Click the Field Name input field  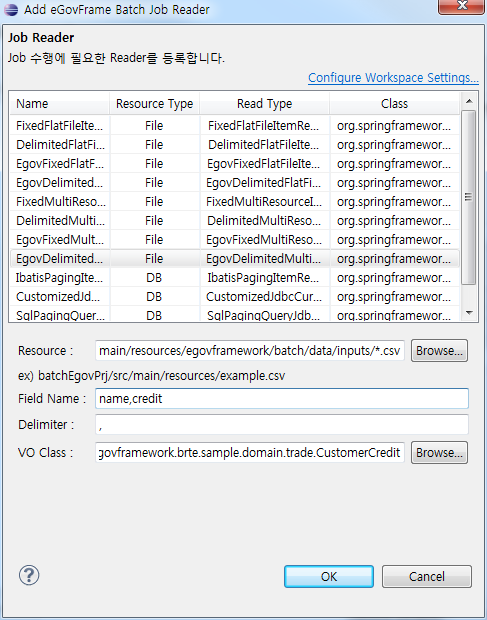tap(282, 398)
